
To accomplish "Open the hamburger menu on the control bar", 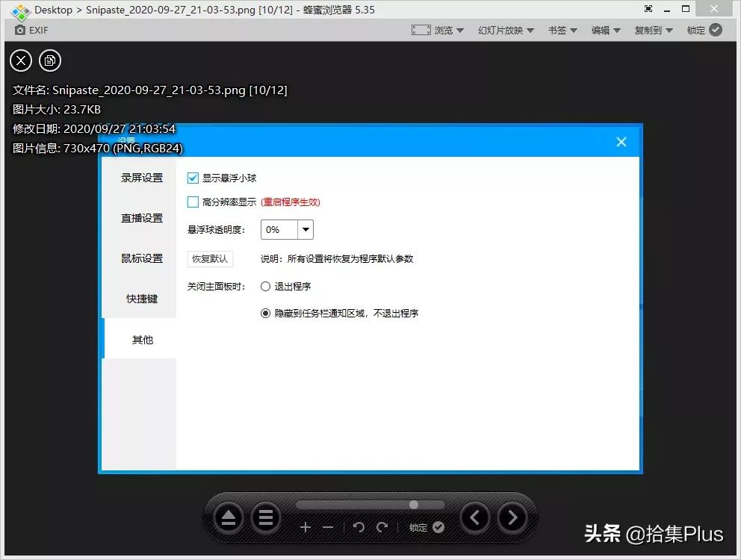I will (x=266, y=517).
